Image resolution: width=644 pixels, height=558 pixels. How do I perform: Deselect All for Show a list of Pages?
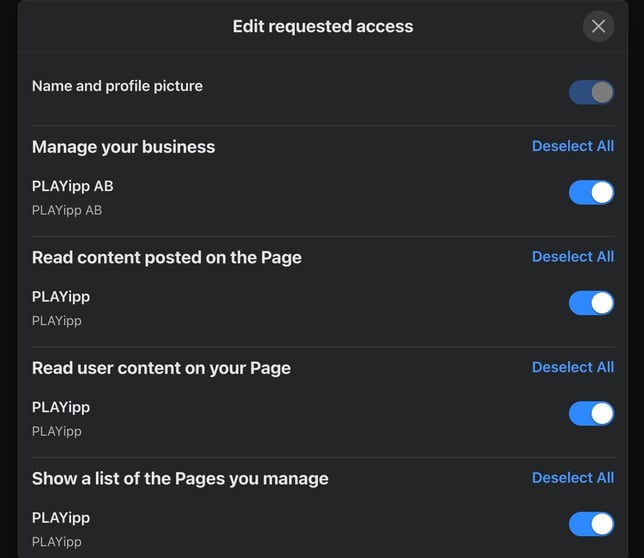coord(572,478)
